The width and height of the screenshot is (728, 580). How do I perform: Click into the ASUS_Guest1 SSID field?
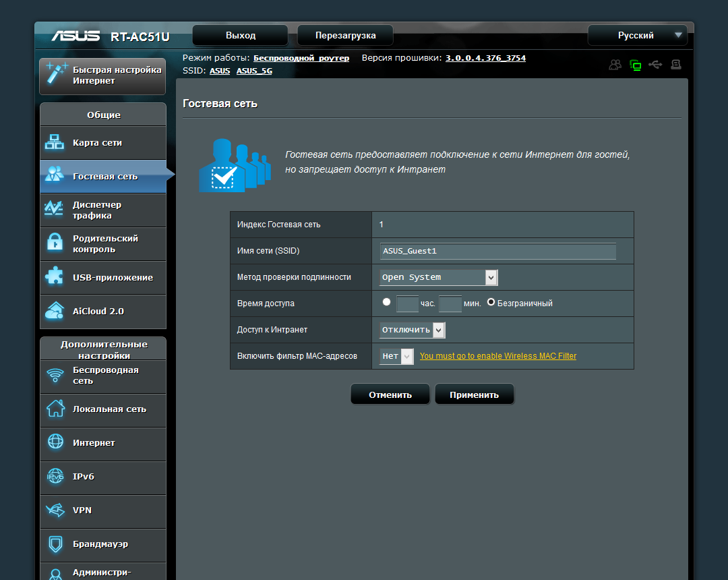(x=497, y=252)
